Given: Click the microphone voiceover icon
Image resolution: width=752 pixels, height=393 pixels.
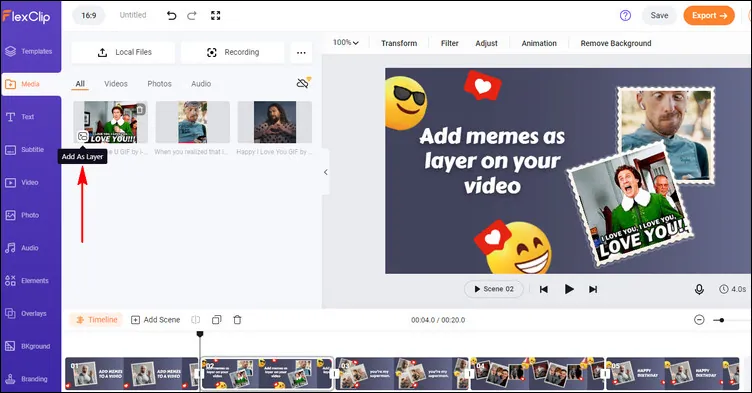Looking at the screenshot, I should click(699, 289).
